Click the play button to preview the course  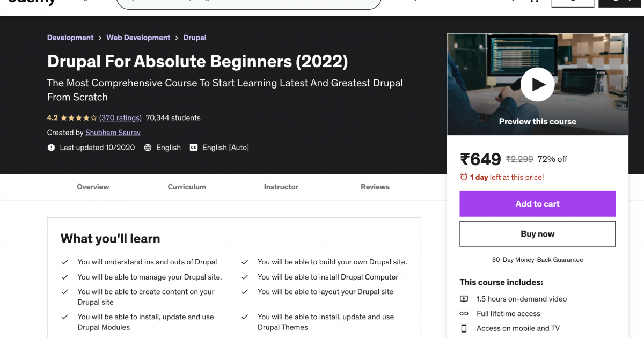click(537, 84)
